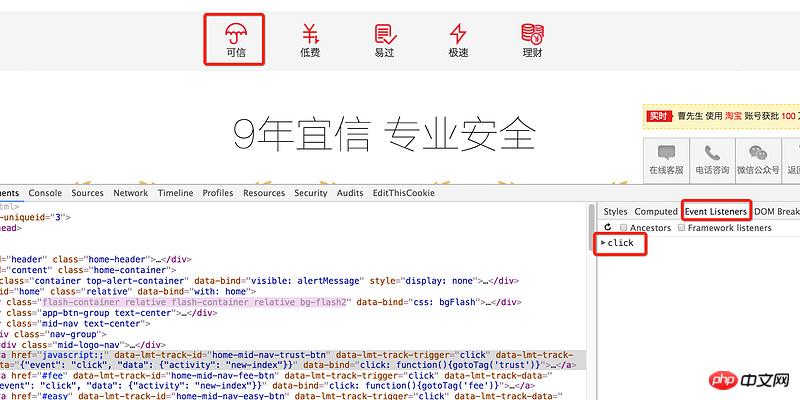The height and width of the screenshot is (400, 800).
Task: Open 微信公众号 WeChat icon
Action: pyautogui.click(x=758, y=153)
